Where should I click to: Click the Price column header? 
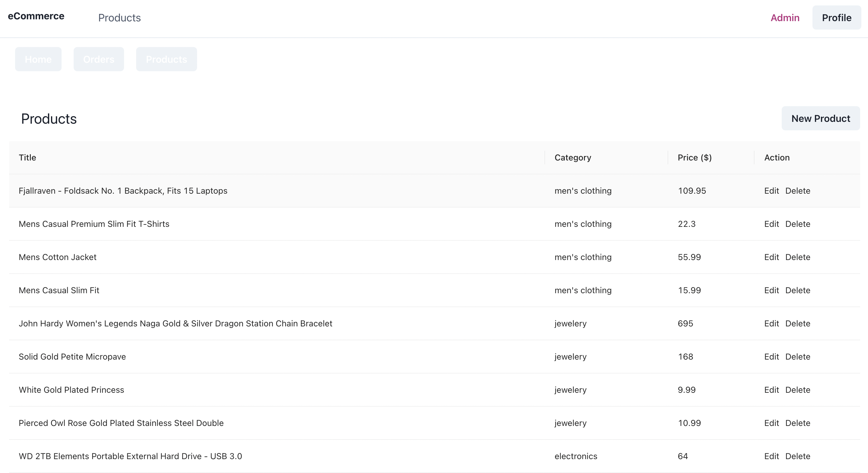[694, 157]
